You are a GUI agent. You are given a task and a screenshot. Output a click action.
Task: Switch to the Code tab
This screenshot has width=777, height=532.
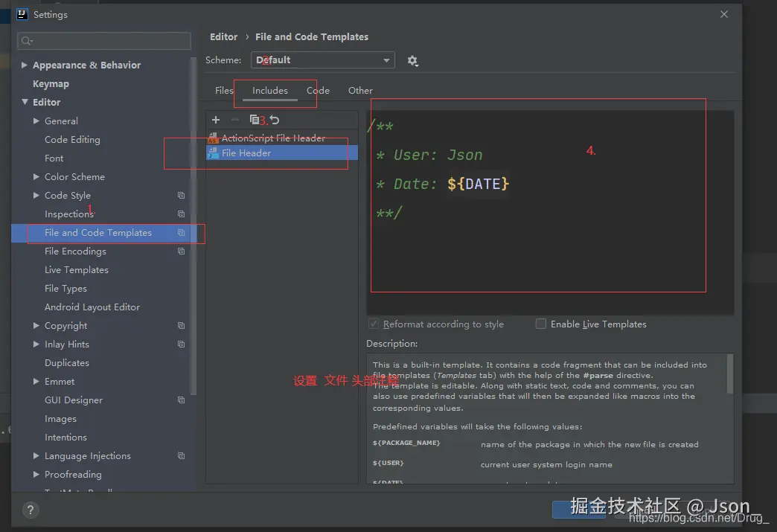tap(318, 91)
